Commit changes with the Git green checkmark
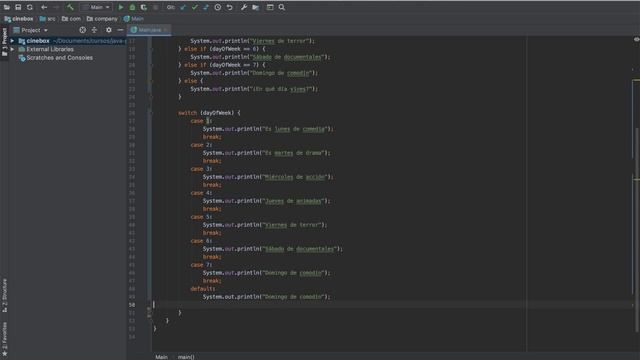This screenshot has height=360, width=640. [x=194, y=7]
